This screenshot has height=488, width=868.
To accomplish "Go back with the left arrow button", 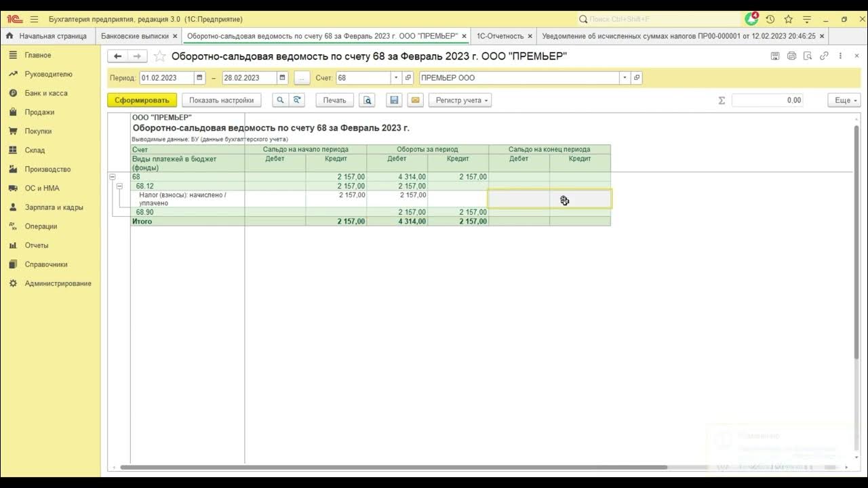I will (118, 56).
